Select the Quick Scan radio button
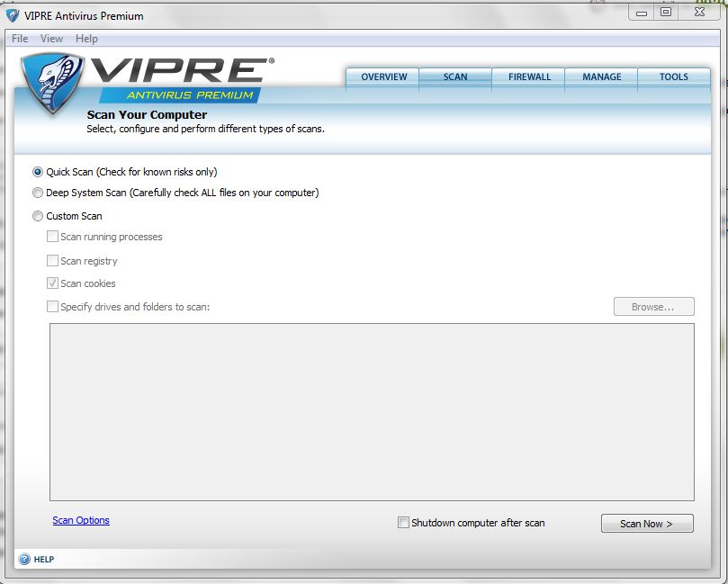This screenshot has width=728, height=584. click(38, 172)
